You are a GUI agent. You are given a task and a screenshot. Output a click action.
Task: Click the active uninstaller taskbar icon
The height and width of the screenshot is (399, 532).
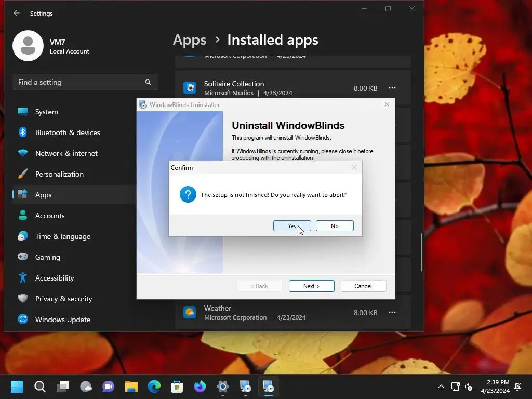point(269,387)
